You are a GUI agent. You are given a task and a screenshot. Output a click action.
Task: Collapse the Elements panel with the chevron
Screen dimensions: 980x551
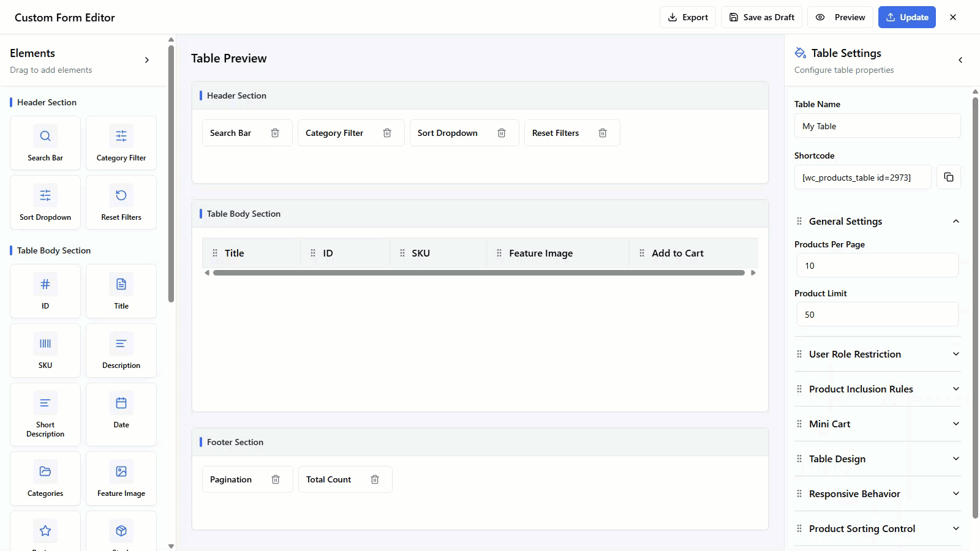147,60
